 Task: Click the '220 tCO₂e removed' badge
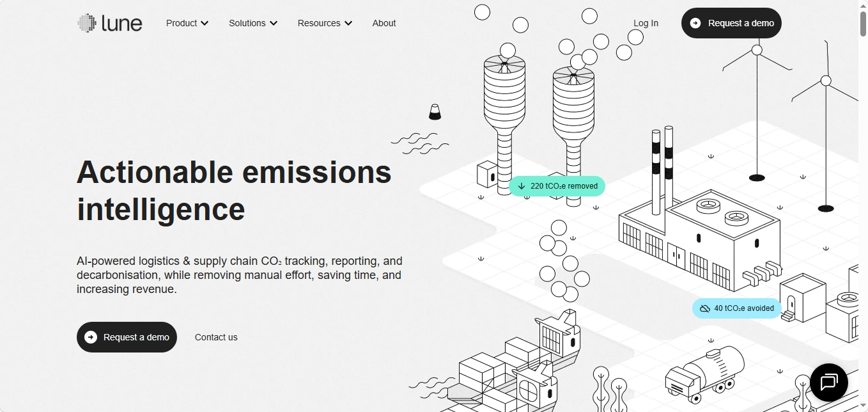(557, 186)
